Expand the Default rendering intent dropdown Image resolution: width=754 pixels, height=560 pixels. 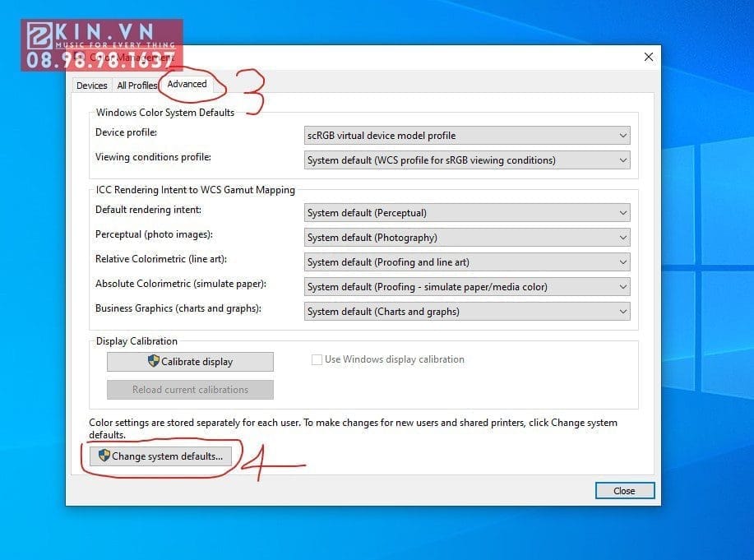pos(622,212)
